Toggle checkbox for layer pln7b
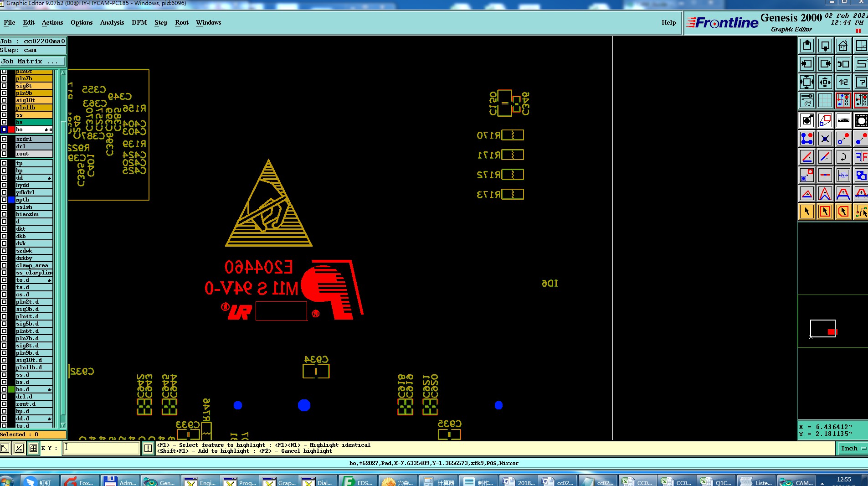The height and width of the screenshot is (486, 868). click(4, 78)
